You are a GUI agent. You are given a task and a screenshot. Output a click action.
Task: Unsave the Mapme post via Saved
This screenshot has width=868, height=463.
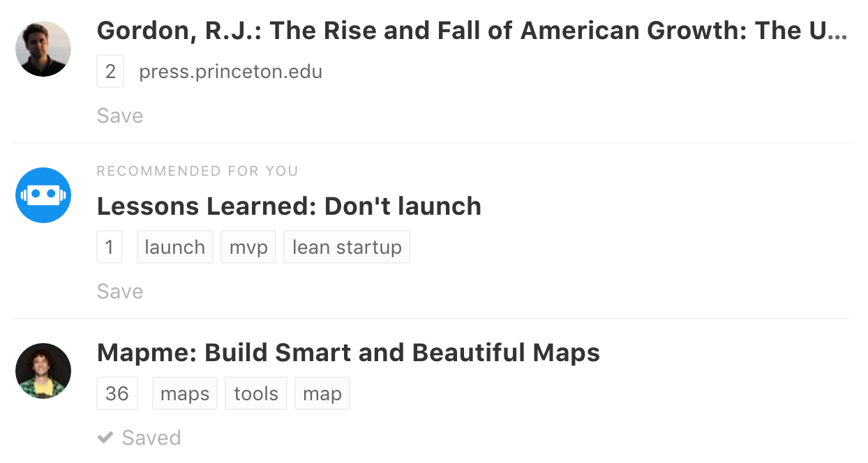[151, 438]
